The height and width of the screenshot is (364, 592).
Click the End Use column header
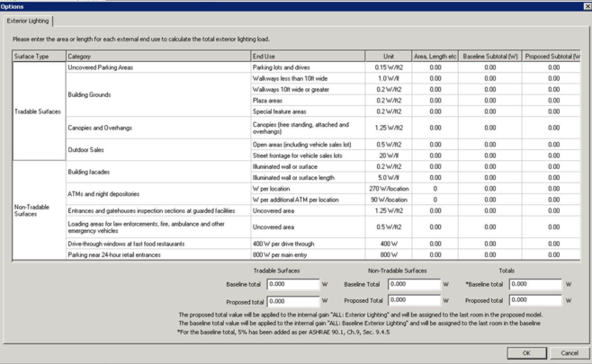pyautogui.click(x=308, y=57)
